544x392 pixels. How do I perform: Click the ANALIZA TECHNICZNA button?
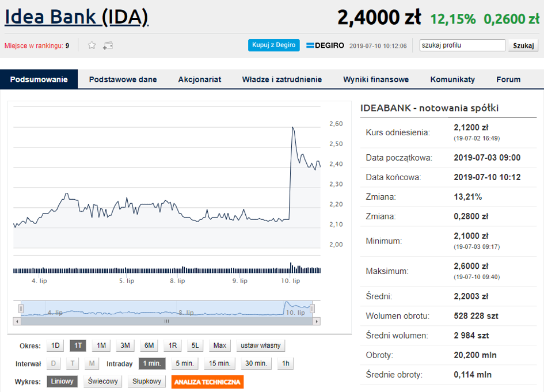click(x=207, y=382)
